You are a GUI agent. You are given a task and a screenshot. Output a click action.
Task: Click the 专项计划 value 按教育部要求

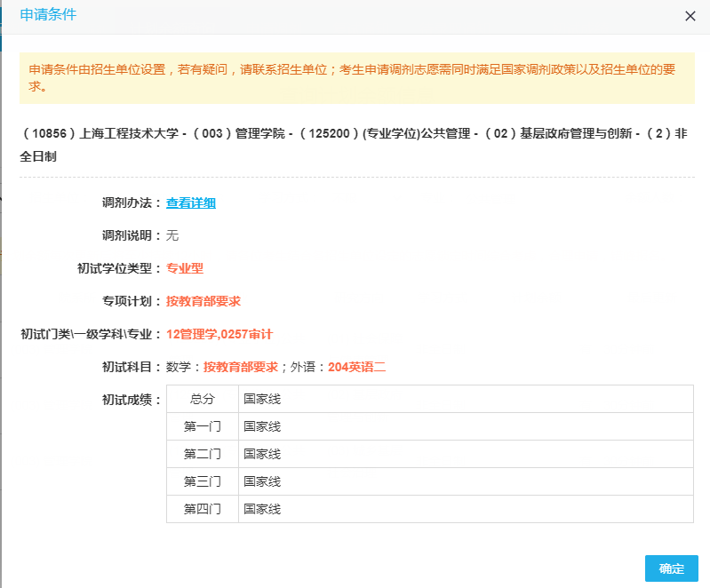[x=203, y=301]
